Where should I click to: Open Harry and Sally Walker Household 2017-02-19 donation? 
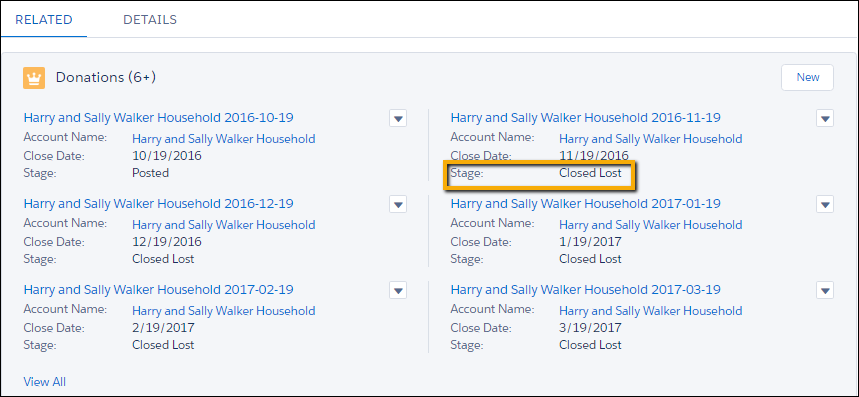click(158, 289)
